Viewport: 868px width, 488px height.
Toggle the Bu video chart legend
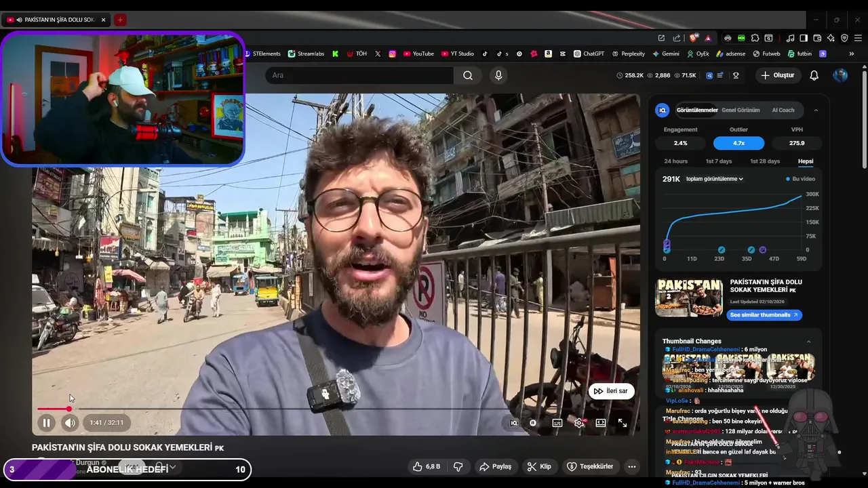[x=800, y=179]
